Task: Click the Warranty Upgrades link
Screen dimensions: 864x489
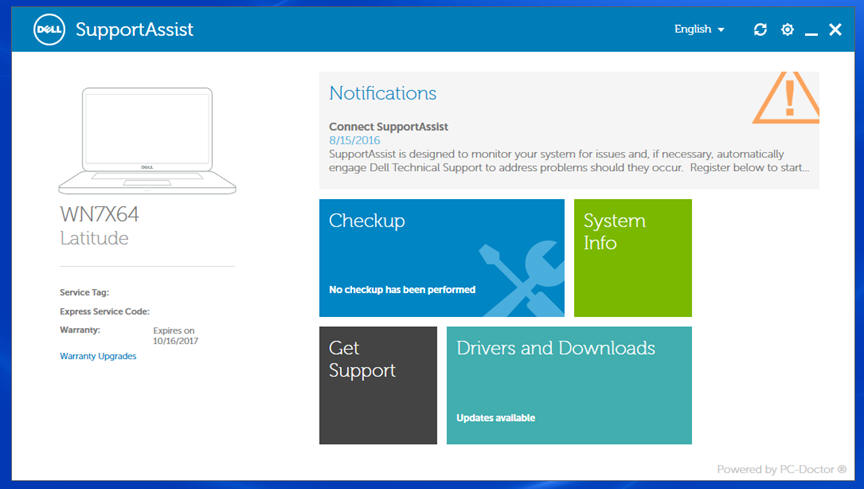Action: point(98,356)
